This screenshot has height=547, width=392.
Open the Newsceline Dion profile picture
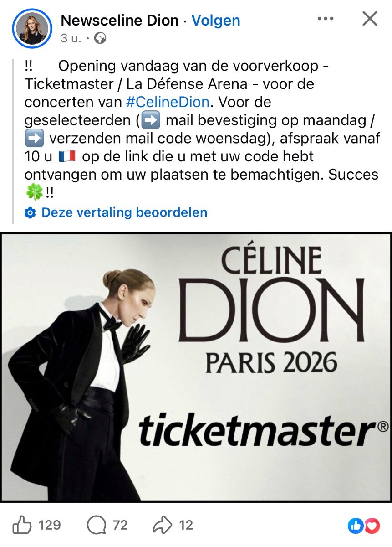[x=32, y=28]
